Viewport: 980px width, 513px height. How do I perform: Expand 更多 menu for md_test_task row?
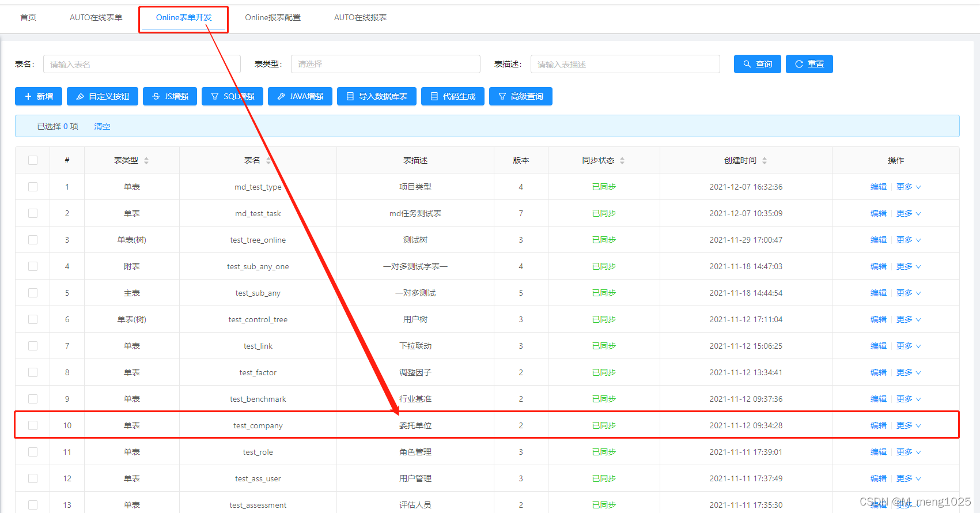pyautogui.click(x=909, y=213)
